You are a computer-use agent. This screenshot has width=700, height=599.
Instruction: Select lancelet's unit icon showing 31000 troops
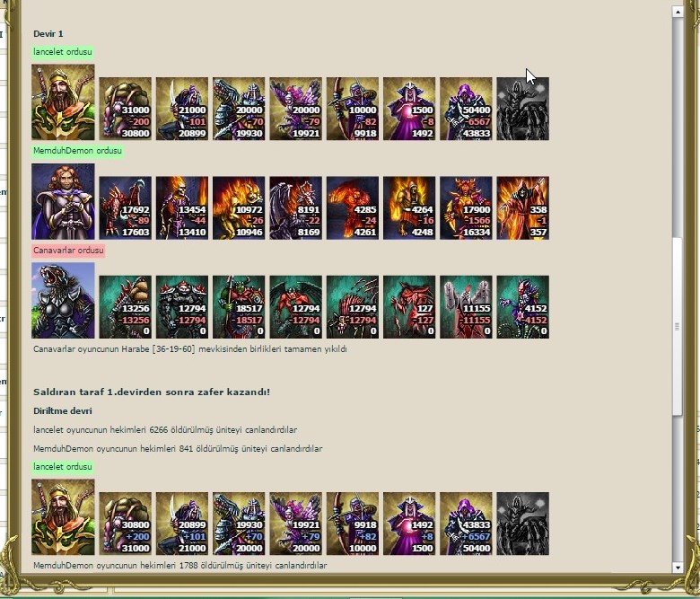click(x=125, y=109)
